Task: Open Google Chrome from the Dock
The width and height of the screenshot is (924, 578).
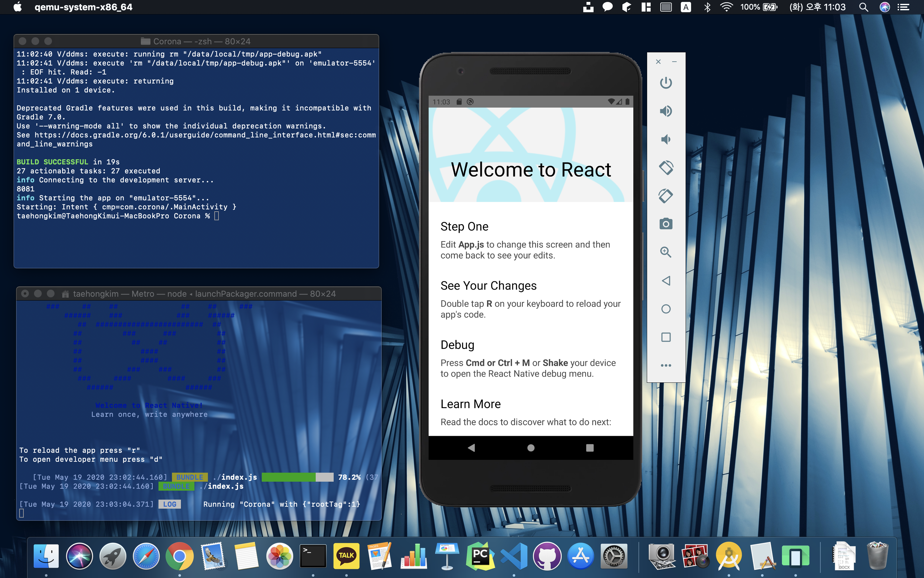Action: pos(179,556)
